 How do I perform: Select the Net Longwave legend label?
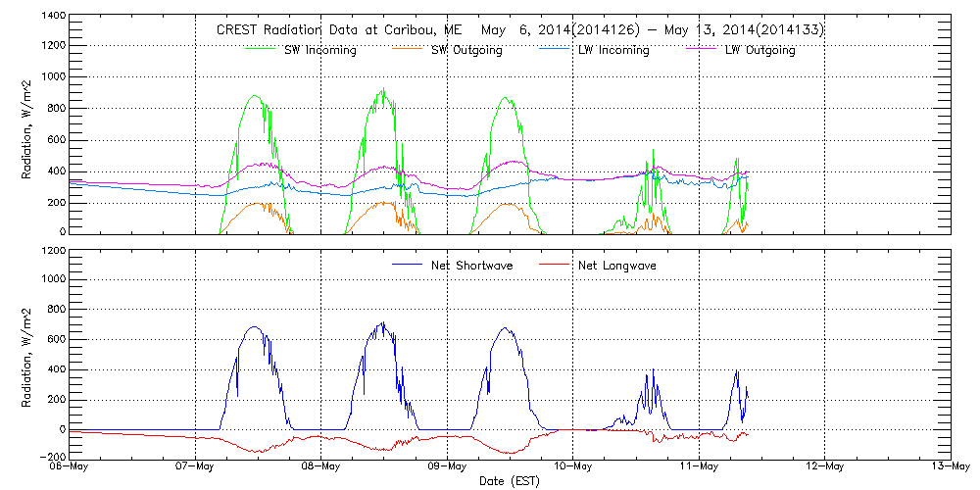pos(617,266)
